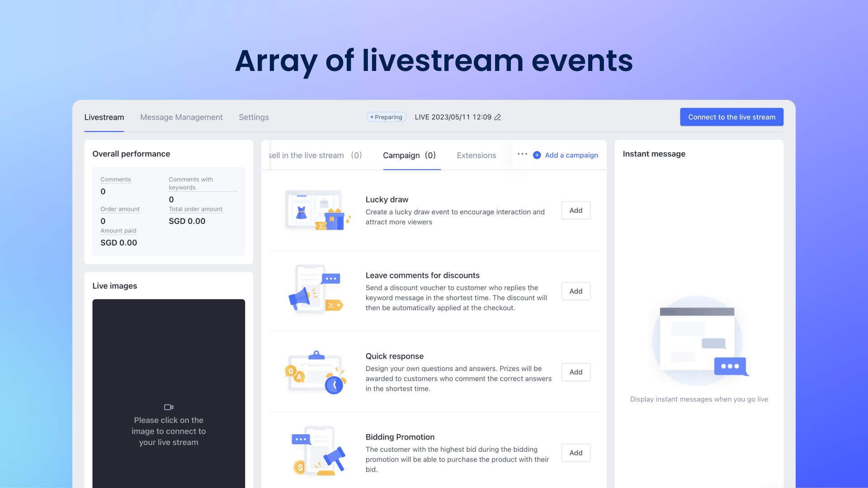
Task: Add Leave comments for discounts campaign
Action: 576,291
